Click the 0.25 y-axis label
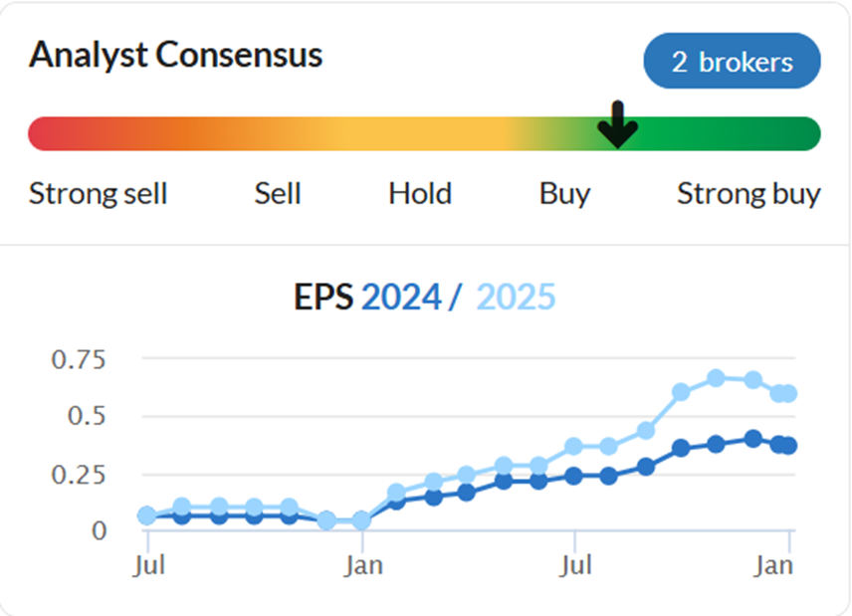This screenshot has height=616, width=852. 79,473
